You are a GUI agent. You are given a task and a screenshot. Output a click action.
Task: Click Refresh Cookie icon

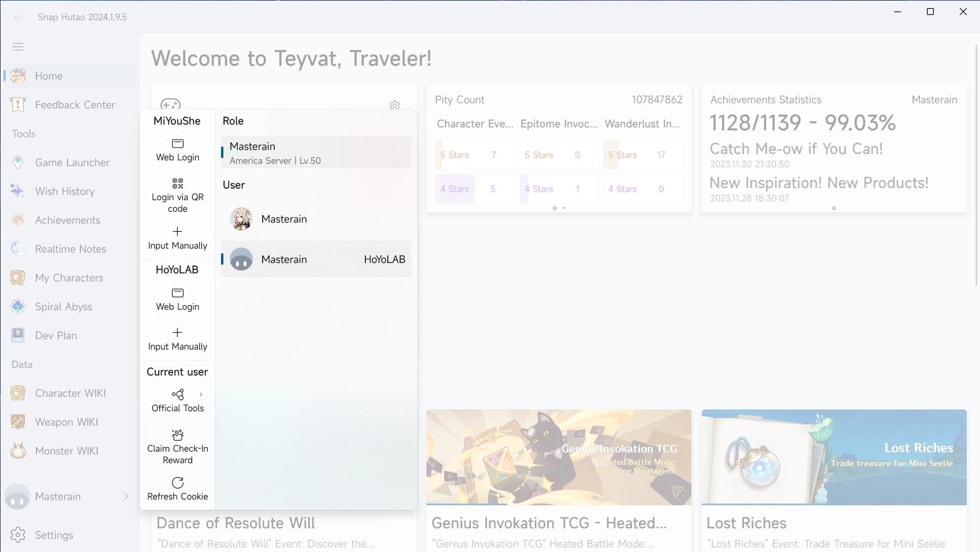178,482
